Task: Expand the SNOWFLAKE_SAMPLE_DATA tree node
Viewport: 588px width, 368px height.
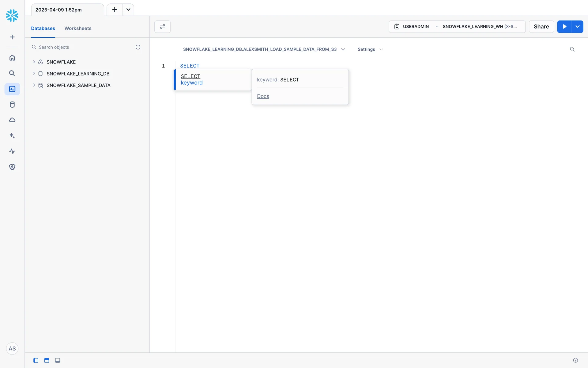Action: pos(34,85)
